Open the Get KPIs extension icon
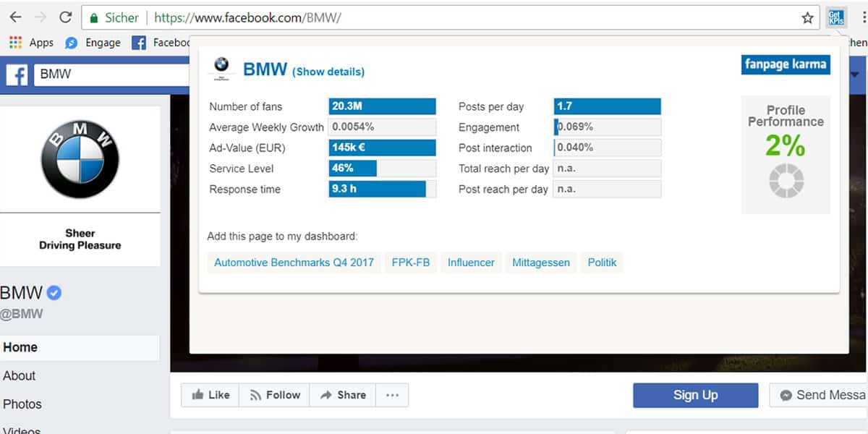Viewport: 868px width, 434px height. click(837, 17)
